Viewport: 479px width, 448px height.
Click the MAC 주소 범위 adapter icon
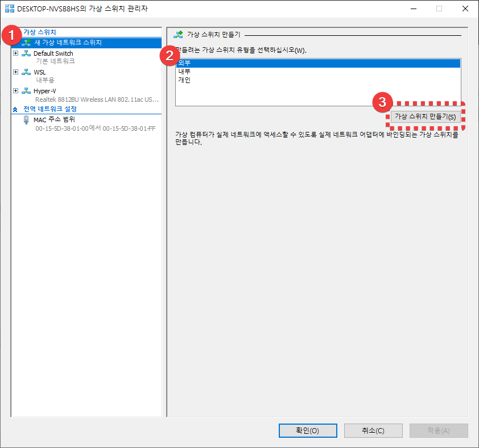pyautogui.click(x=26, y=120)
